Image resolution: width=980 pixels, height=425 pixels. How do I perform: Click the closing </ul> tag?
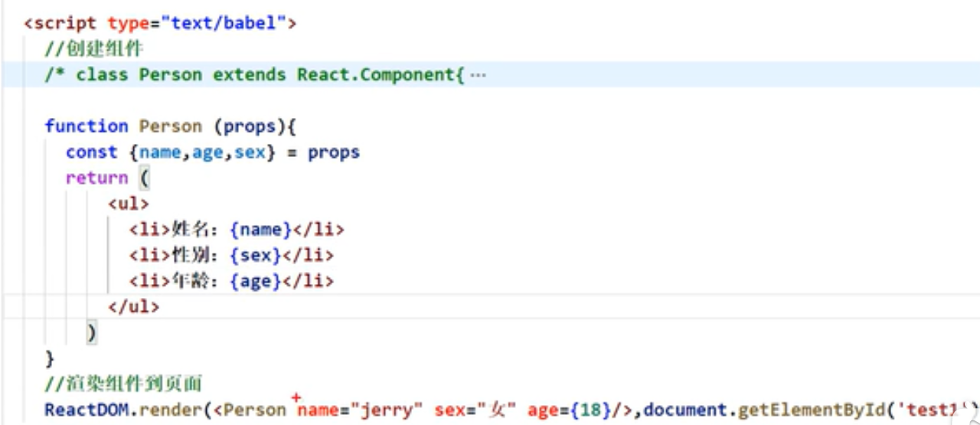[x=134, y=307]
